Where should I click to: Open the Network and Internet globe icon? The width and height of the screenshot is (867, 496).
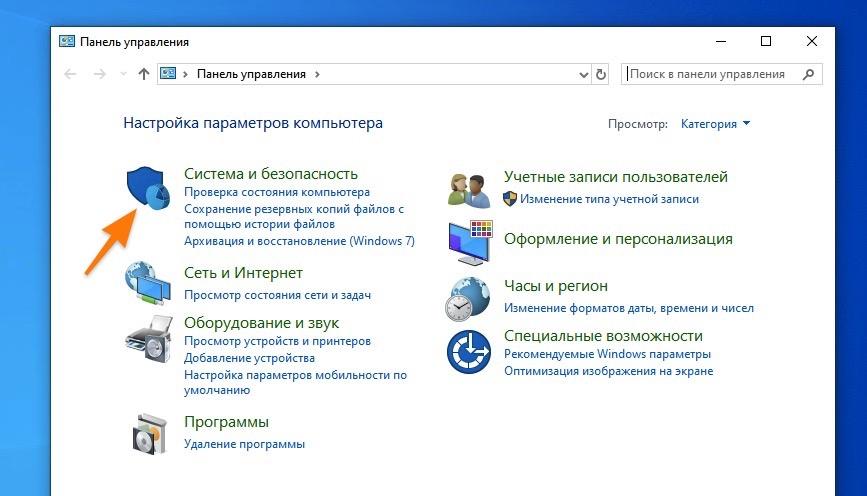tap(148, 283)
